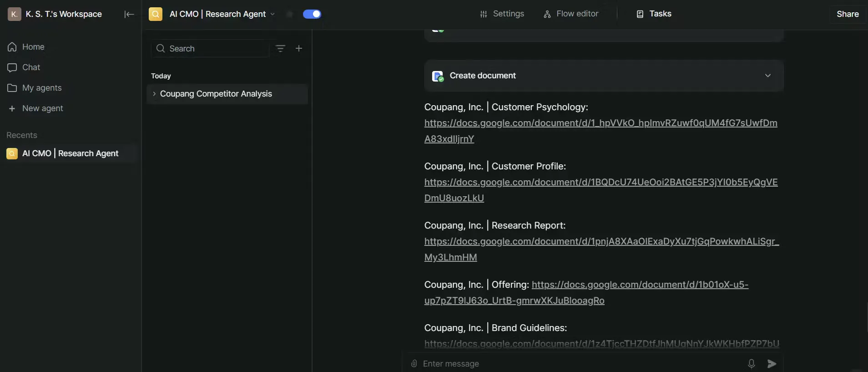Screen dimensions: 868x372
Task: Click the workspace avatar icon 'K.'
Action: 15,14
